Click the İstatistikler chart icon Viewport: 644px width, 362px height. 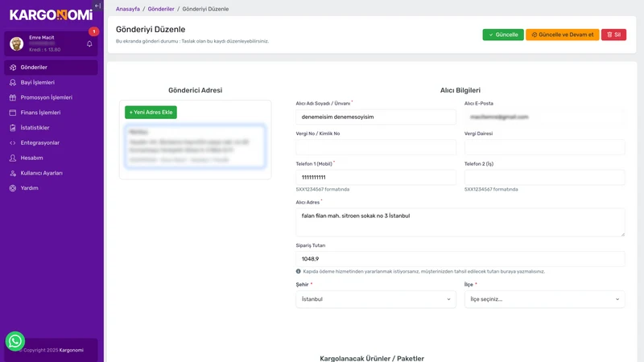[13, 128]
